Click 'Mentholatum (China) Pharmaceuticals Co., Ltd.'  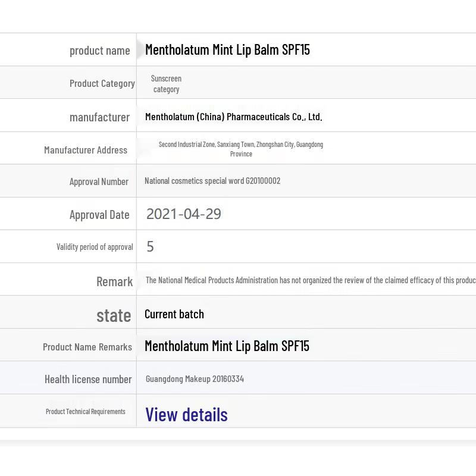click(x=234, y=117)
